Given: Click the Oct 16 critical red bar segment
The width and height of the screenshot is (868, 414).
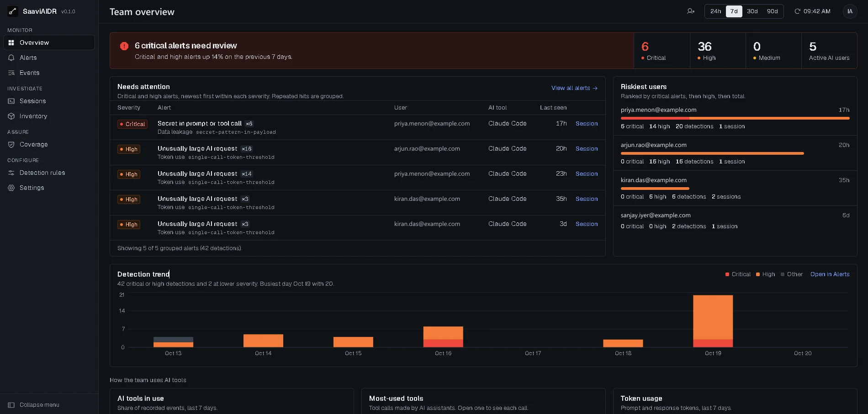Looking at the screenshot, I should tap(443, 343).
